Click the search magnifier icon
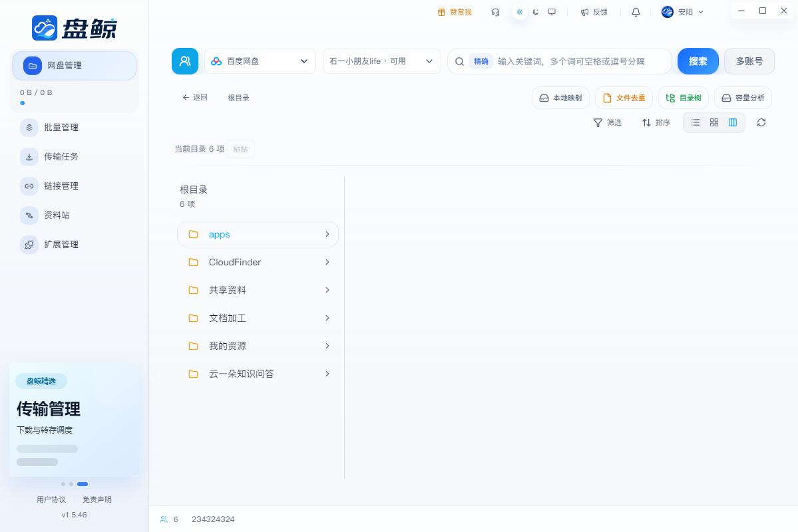Image resolution: width=798 pixels, height=532 pixels. tap(459, 62)
